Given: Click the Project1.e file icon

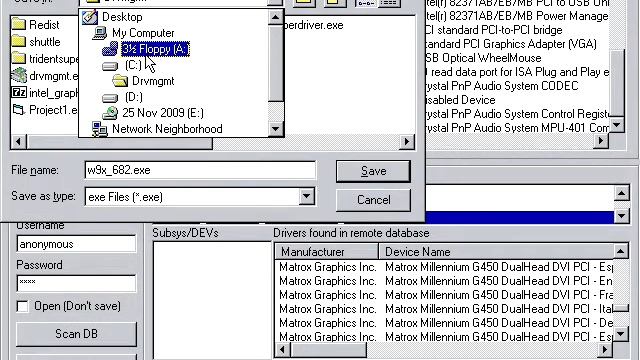Looking at the screenshot, I should click(19, 110).
